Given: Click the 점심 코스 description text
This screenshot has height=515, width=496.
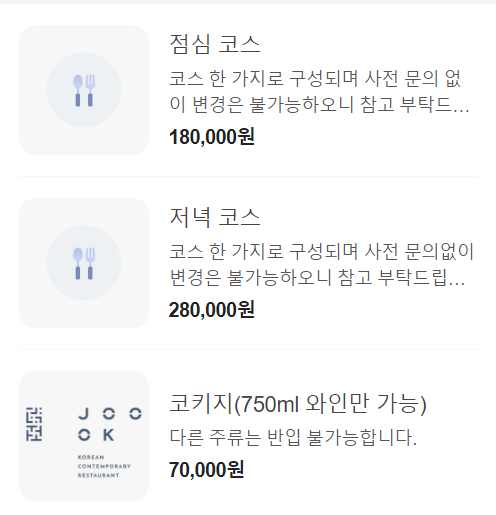Looking at the screenshot, I should point(319,92).
